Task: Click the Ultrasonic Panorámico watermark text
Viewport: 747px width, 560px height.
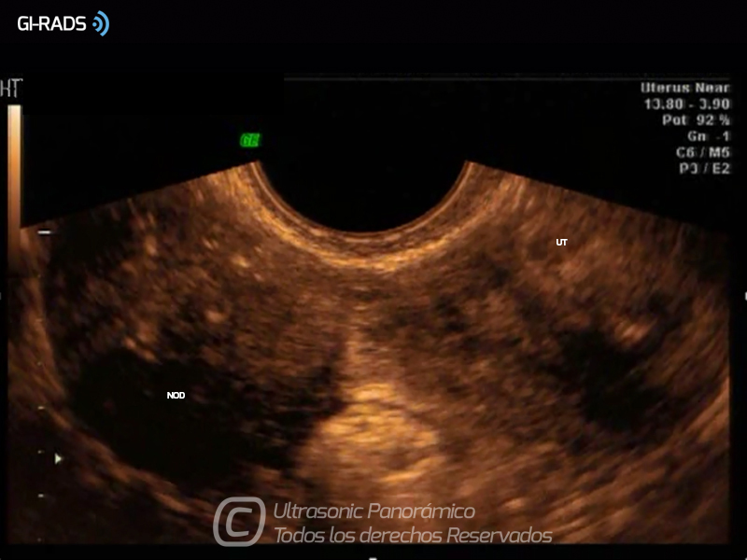Action: (373, 511)
